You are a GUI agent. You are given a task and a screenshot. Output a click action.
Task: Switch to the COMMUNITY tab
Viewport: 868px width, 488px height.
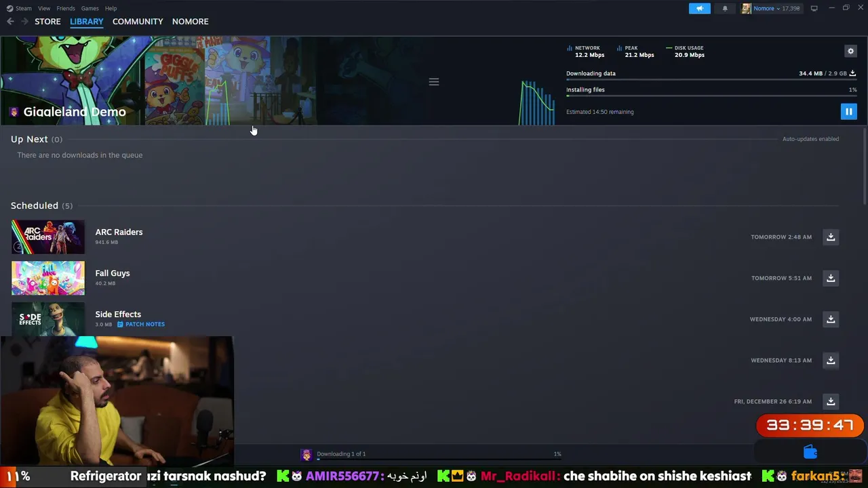pyautogui.click(x=138, y=22)
